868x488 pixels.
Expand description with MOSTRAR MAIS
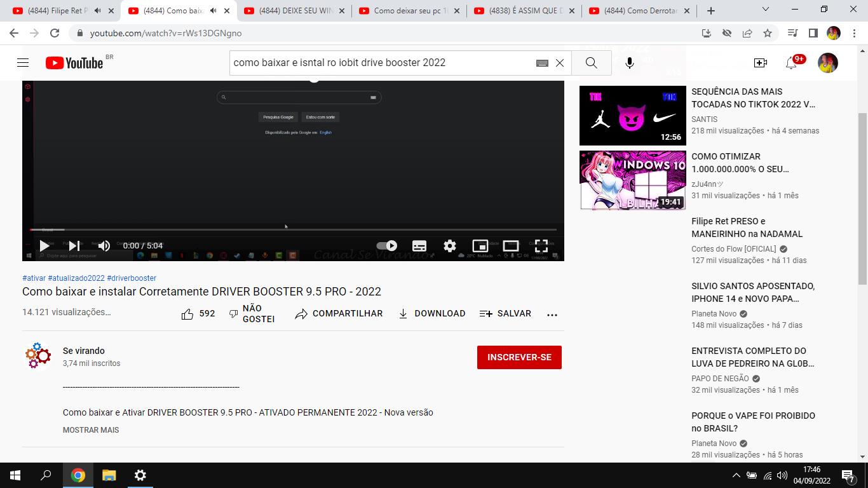pos(91,430)
